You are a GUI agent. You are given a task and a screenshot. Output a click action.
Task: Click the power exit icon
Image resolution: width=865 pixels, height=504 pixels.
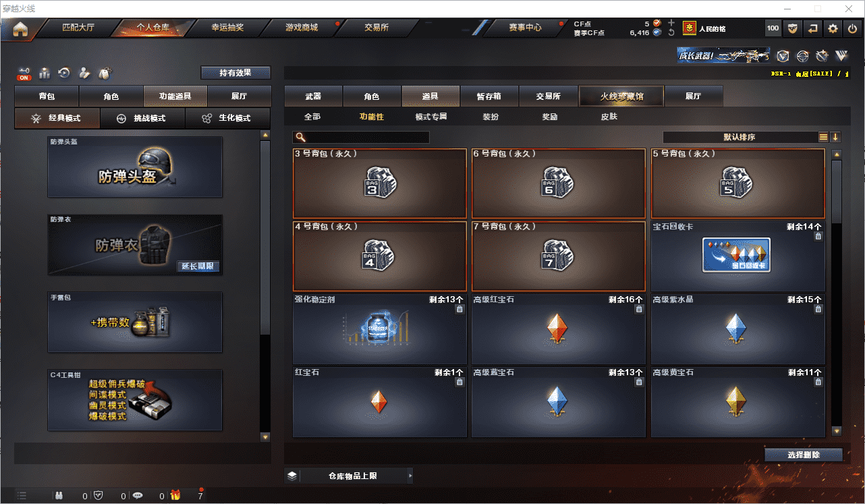(853, 28)
